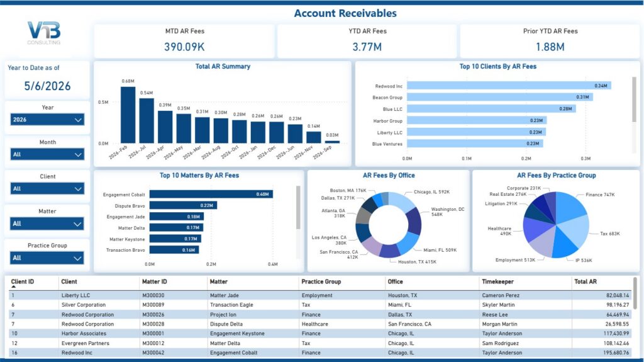Select the Redwood Inc bar in Top Clients

tap(509, 86)
